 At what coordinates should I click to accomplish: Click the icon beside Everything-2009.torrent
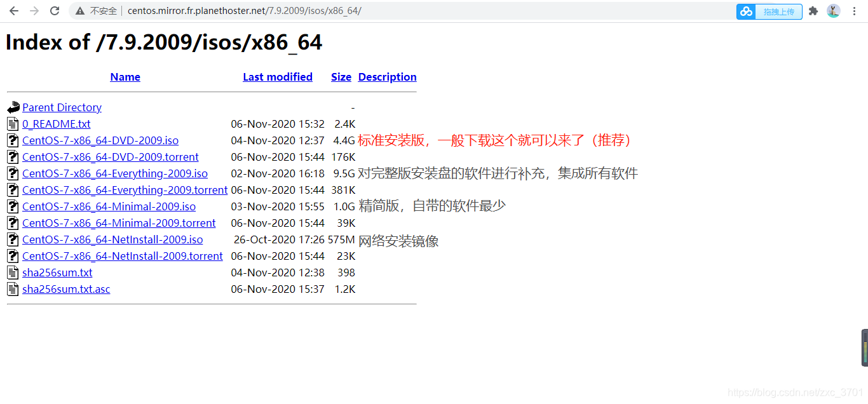(x=13, y=190)
